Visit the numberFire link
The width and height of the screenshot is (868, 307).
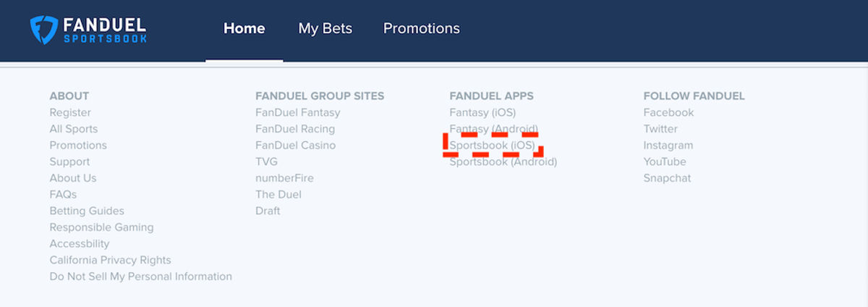coord(285,178)
